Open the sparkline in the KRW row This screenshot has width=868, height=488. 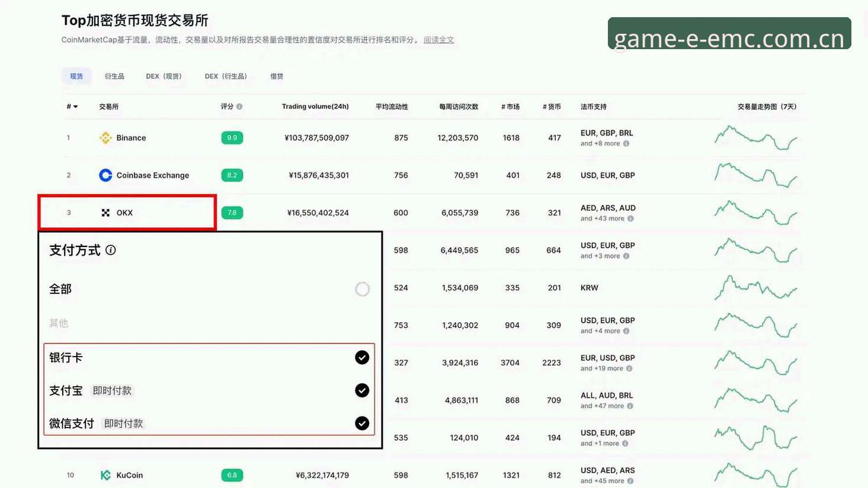755,287
